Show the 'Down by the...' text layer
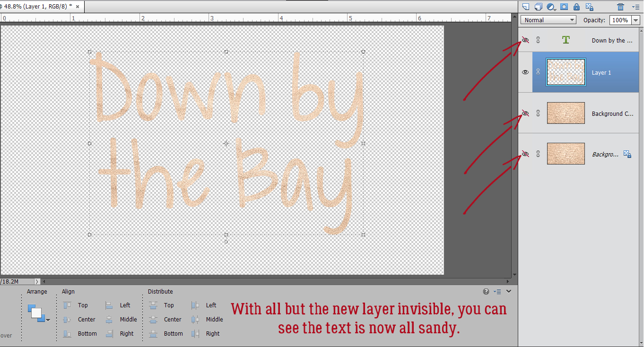The height and width of the screenshot is (347, 644). (x=525, y=40)
